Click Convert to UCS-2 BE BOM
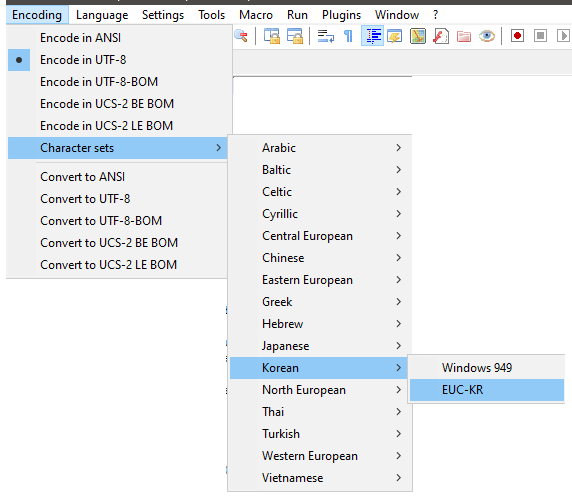 click(x=117, y=243)
